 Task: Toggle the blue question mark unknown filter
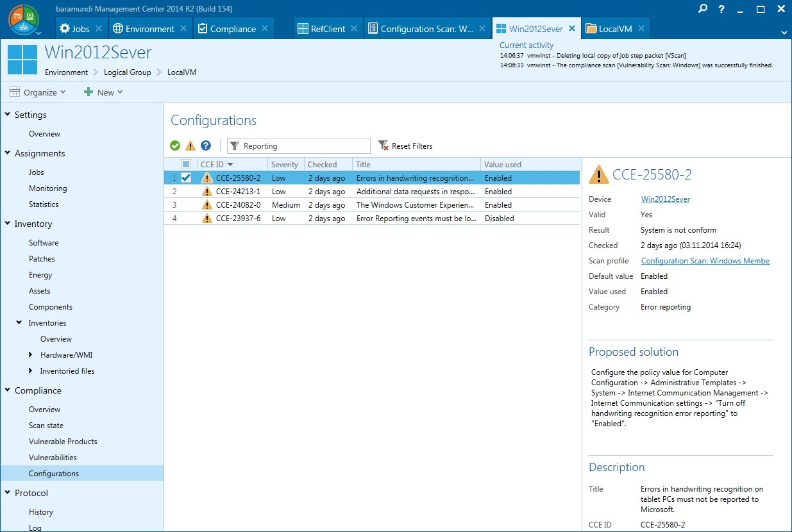click(206, 145)
